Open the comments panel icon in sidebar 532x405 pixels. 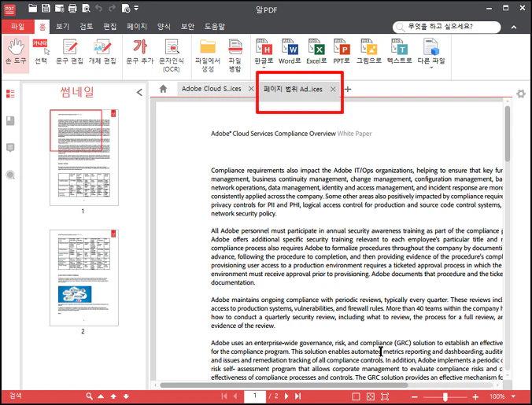click(x=10, y=148)
